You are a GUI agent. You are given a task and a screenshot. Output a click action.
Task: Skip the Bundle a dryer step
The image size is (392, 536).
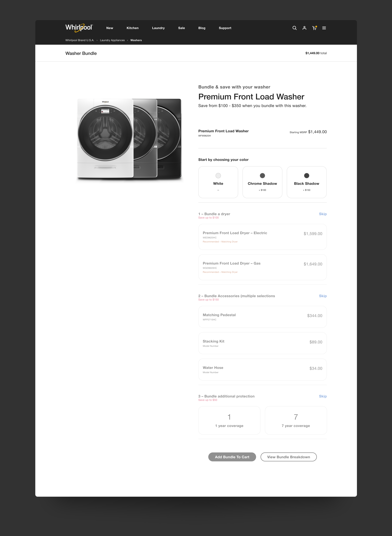coord(323,214)
